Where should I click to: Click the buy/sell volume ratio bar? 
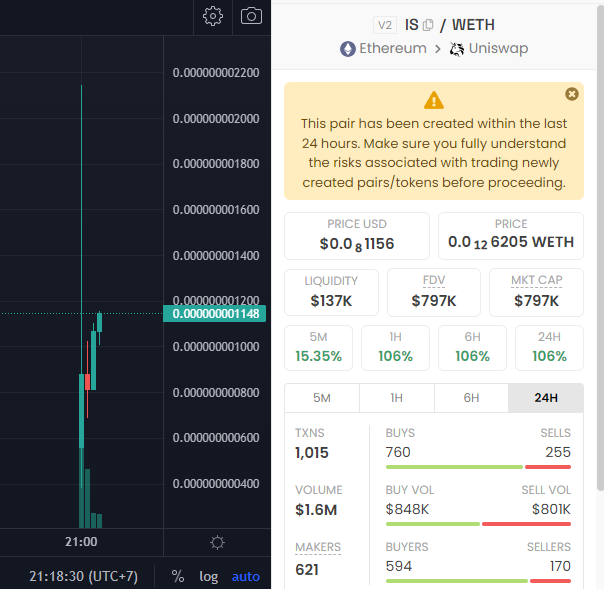click(478, 524)
